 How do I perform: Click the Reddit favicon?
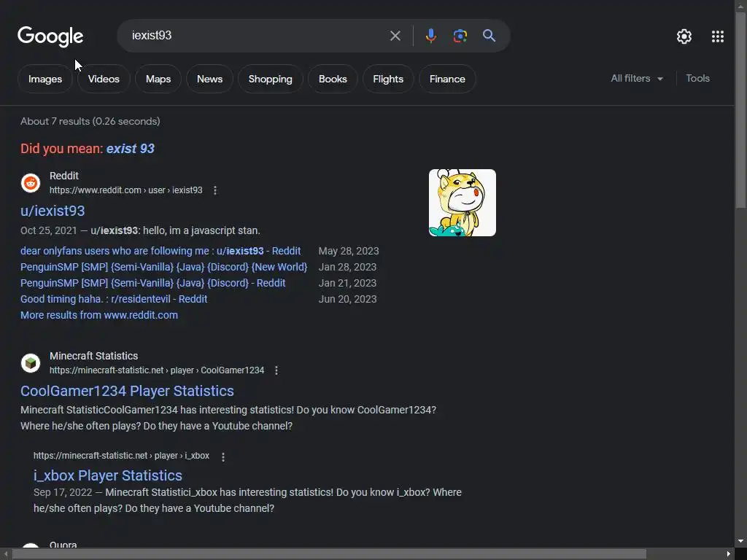[31, 183]
